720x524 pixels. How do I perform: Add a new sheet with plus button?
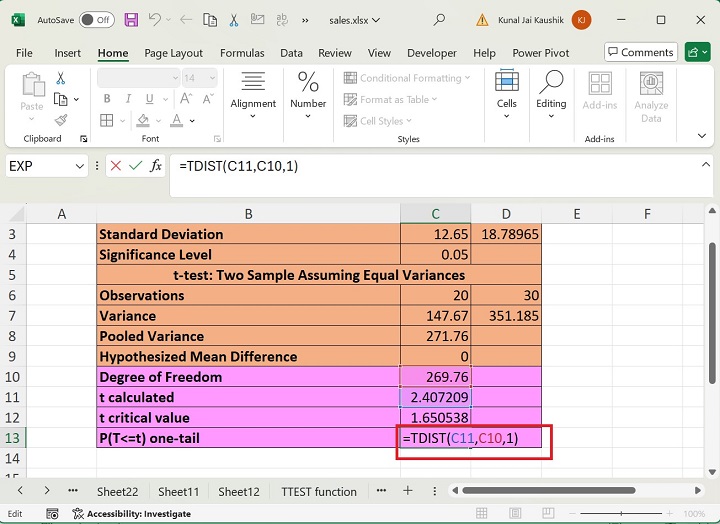407,491
